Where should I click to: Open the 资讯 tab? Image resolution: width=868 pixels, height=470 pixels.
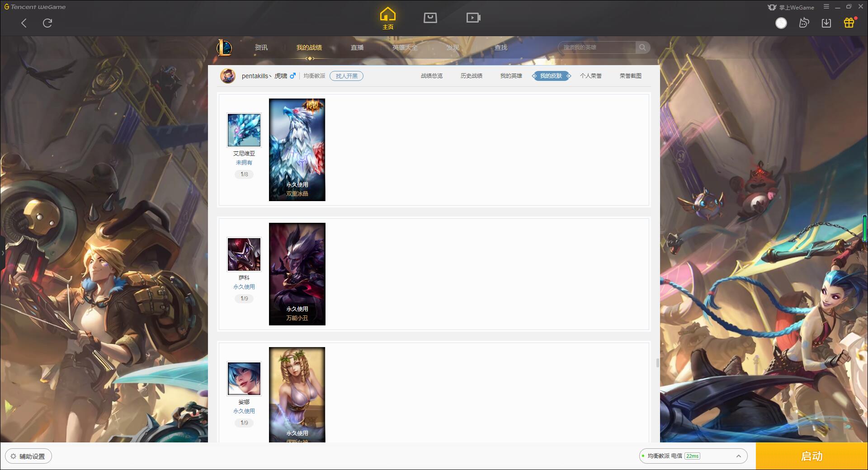click(261, 47)
